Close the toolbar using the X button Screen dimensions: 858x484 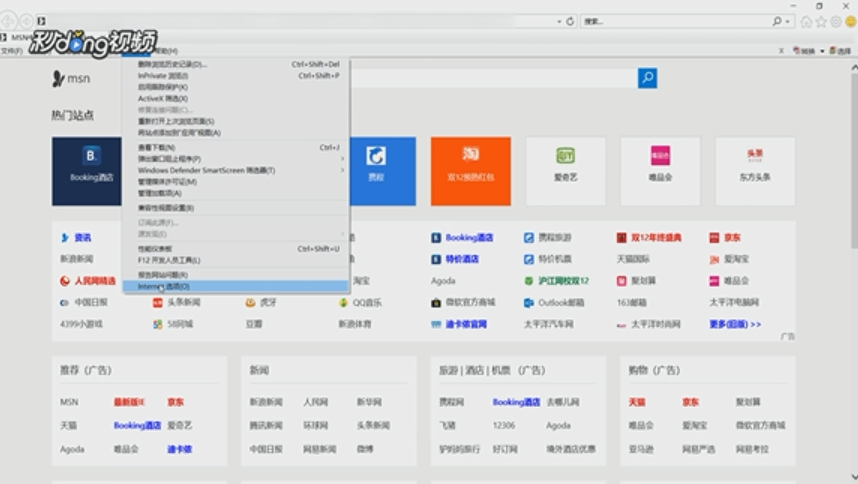[781, 51]
